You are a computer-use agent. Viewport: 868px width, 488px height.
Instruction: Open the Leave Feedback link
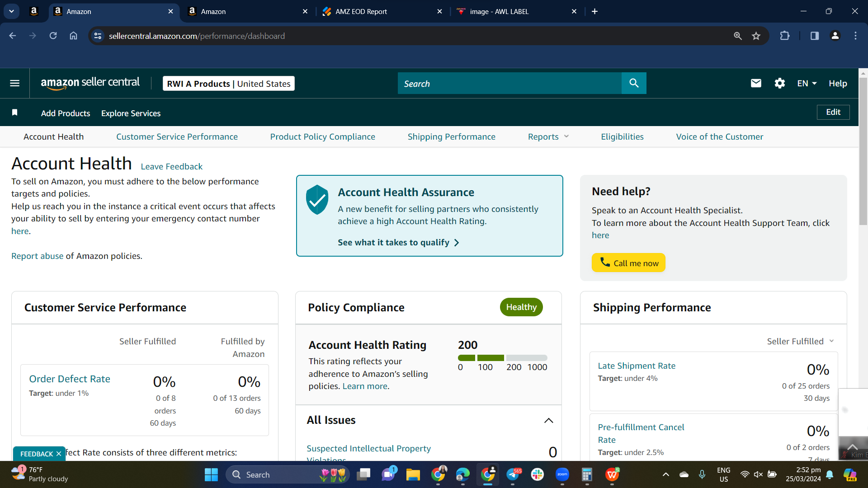tap(172, 166)
